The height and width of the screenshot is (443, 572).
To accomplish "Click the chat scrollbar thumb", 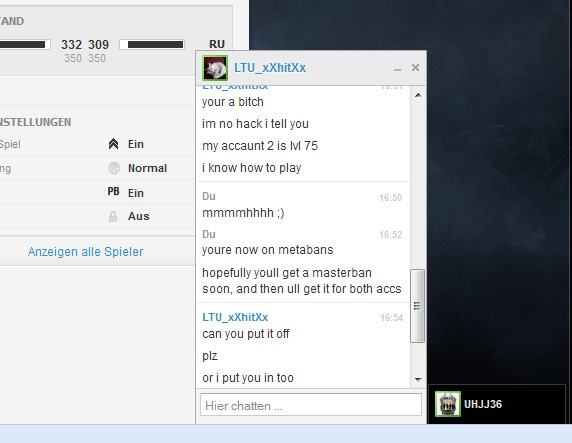I will click(x=418, y=306).
